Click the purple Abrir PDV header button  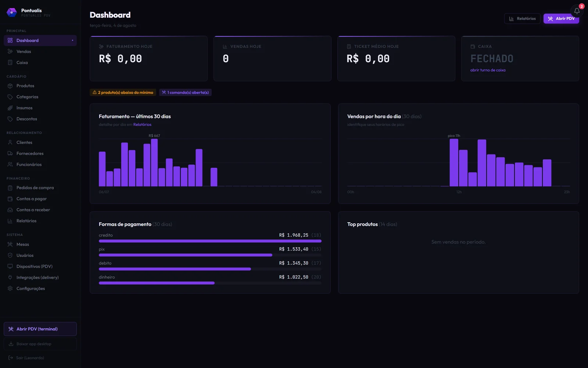[561, 18]
